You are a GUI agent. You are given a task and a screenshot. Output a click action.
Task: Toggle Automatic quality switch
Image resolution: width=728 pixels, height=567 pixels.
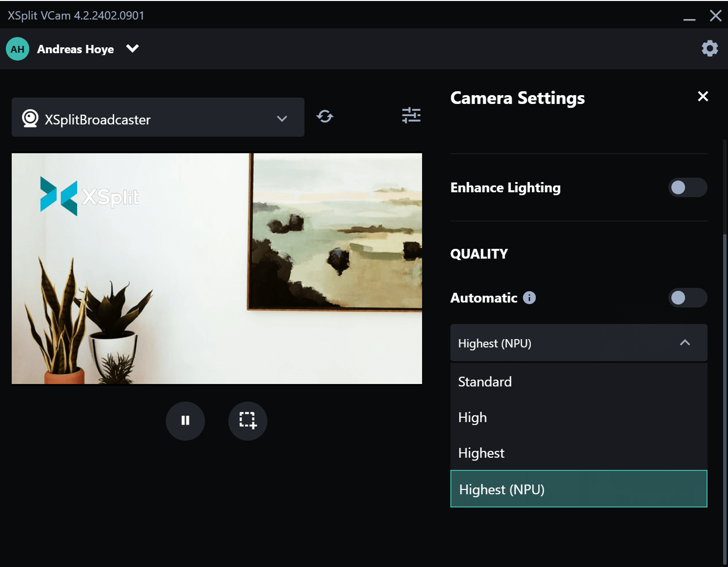tap(688, 298)
